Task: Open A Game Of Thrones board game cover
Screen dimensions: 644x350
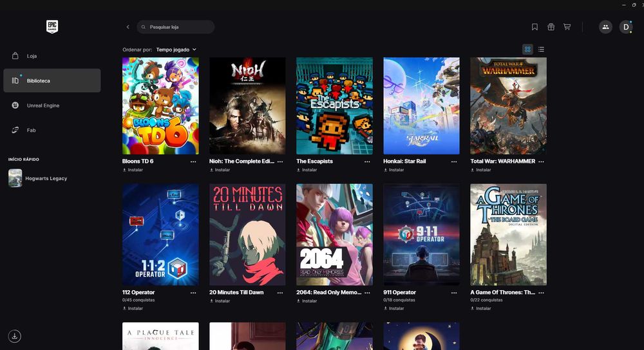Action: pyautogui.click(x=509, y=235)
